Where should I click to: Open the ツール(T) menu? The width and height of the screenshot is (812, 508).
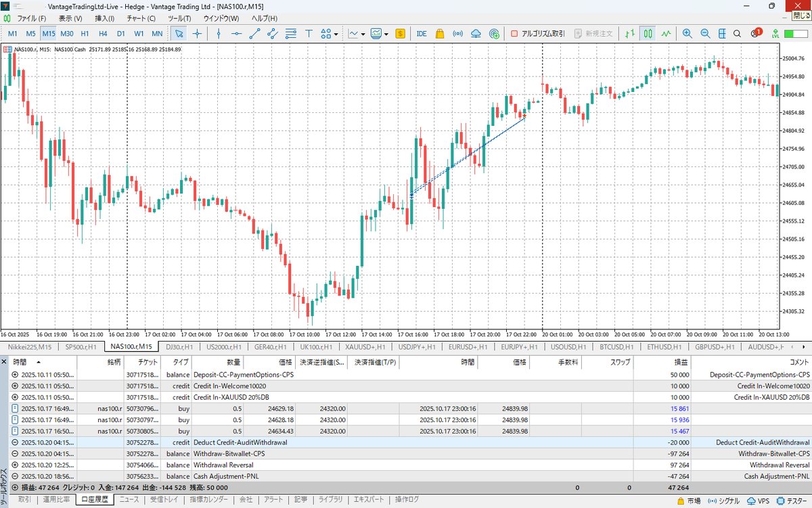click(179, 18)
